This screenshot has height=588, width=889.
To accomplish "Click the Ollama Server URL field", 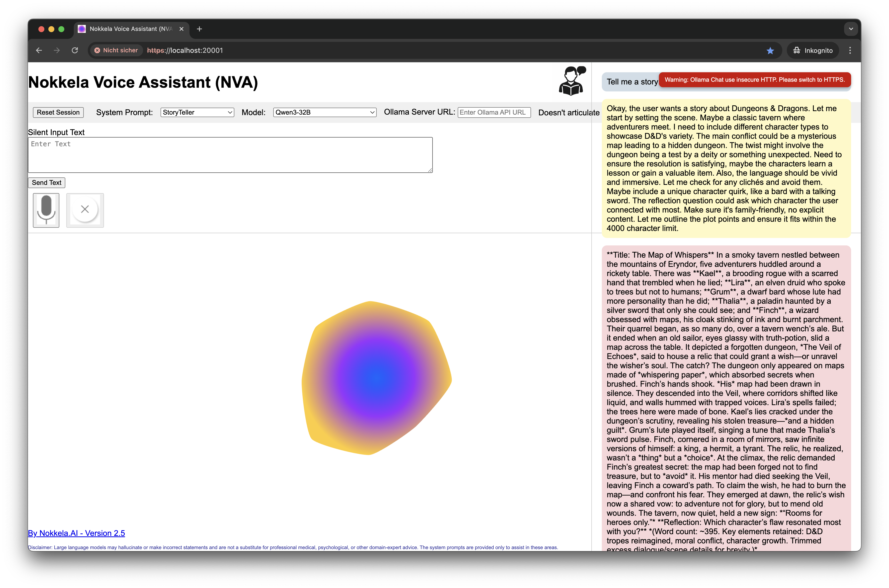I will click(x=494, y=112).
